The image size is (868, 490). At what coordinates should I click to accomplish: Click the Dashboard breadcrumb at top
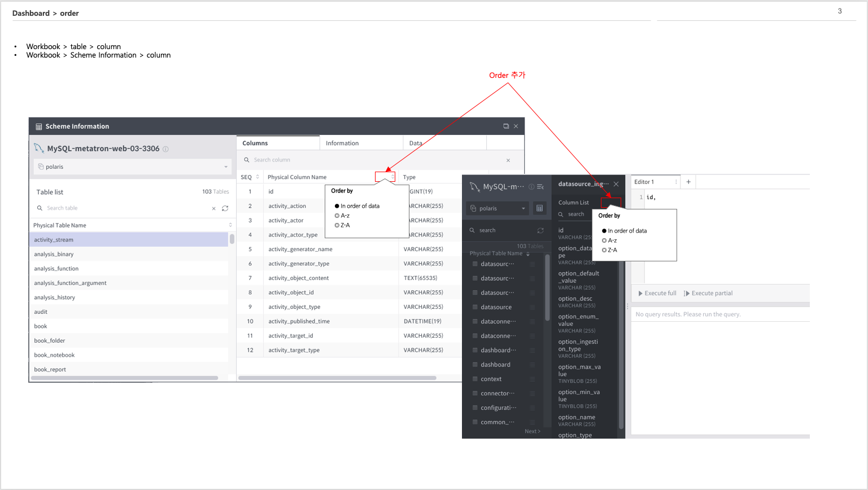31,13
